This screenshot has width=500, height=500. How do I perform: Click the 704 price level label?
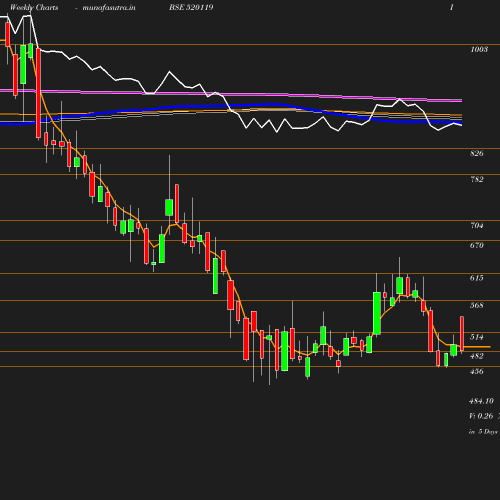coord(476,225)
